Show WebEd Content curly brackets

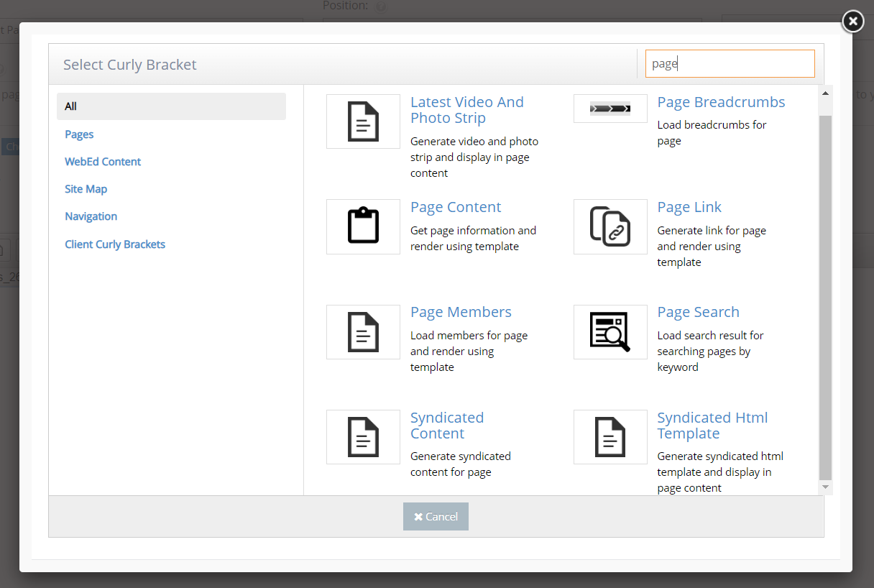(103, 162)
